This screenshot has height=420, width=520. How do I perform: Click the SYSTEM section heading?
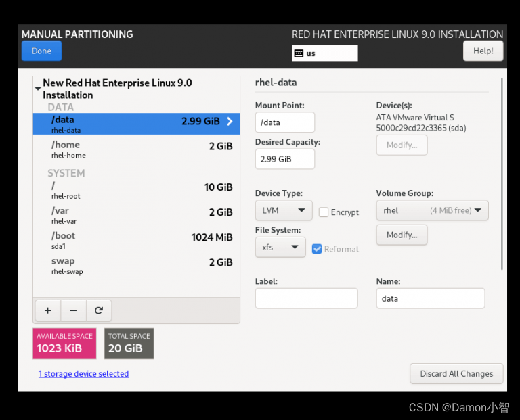66,173
